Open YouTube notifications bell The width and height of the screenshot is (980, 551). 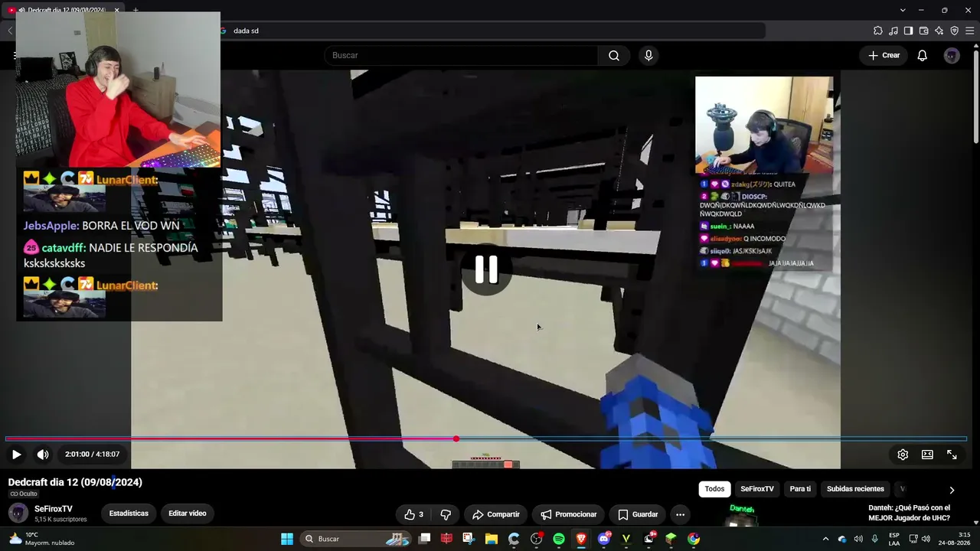(x=923, y=55)
